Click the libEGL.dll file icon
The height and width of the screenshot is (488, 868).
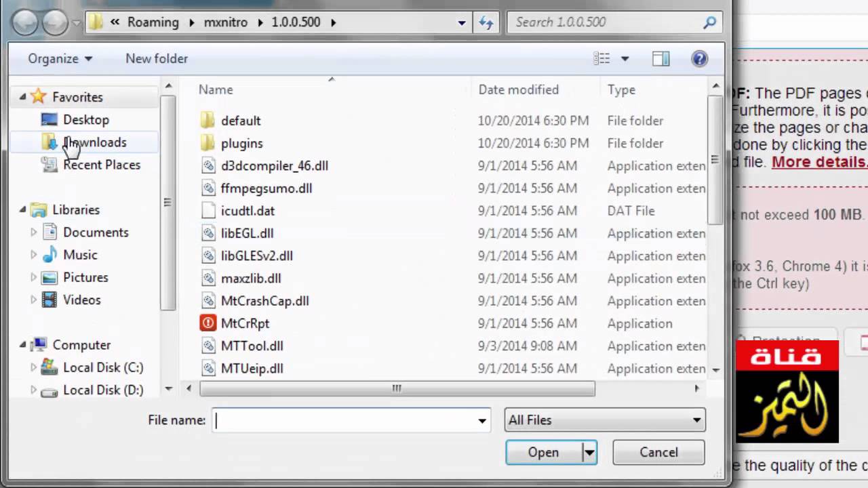(x=208, y=233)
